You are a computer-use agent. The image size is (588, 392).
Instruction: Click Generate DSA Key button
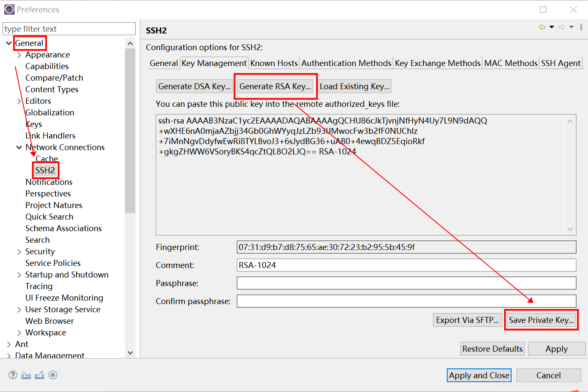[x=194, y=86]
